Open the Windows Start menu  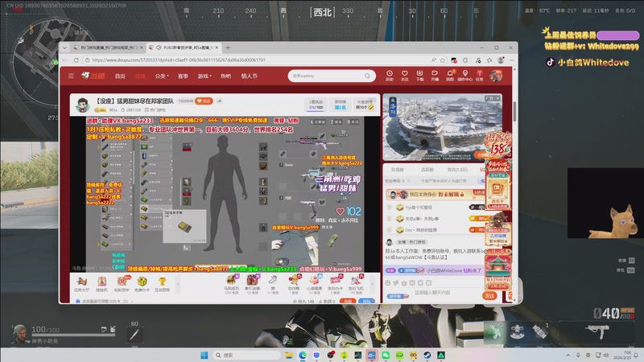204,355
